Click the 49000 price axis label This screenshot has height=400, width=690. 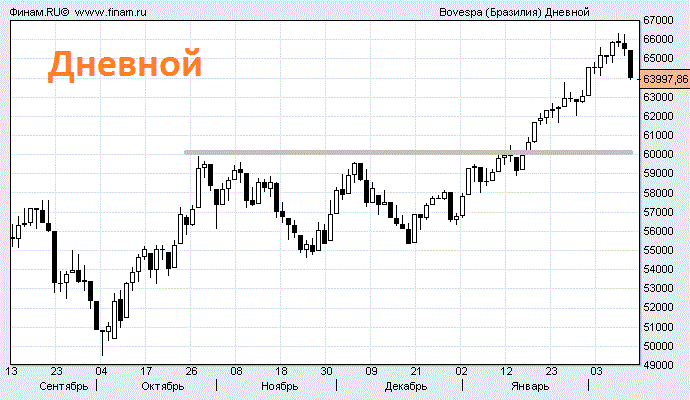(x=657, y=366)
